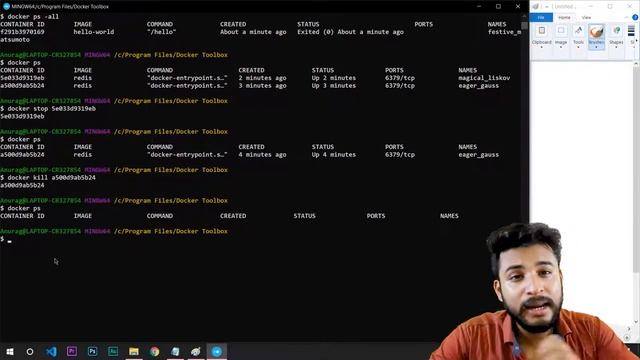Select the active Docker terminal taskbar icon
This screenshot has height=360, width=640.
coord(217,351)
